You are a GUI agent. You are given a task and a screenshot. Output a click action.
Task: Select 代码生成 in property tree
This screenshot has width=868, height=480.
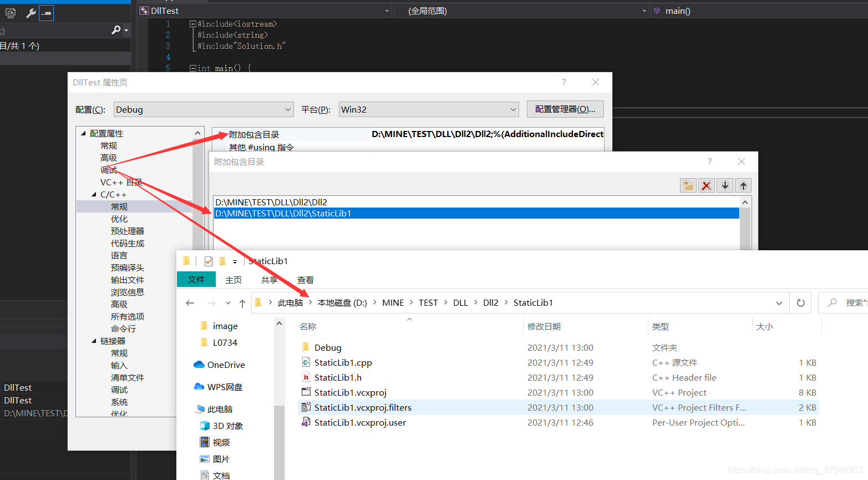pos(128,243)
